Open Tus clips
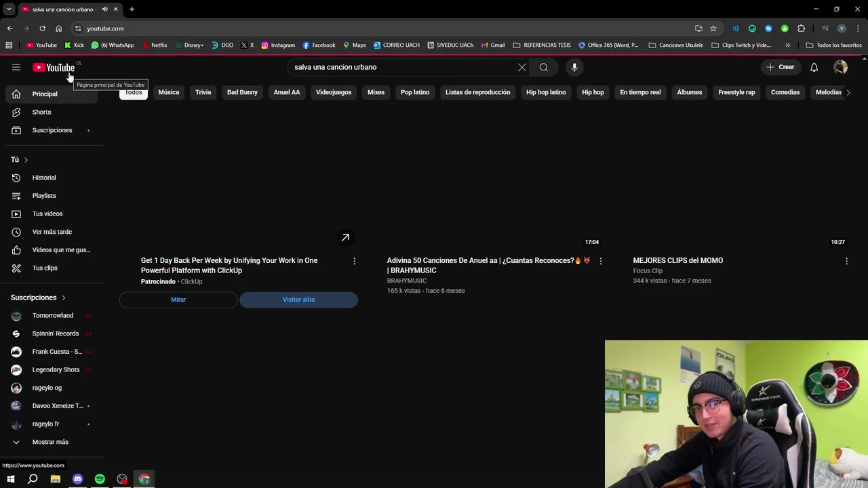This screenshot has height=488, width=868. (52, 268)
